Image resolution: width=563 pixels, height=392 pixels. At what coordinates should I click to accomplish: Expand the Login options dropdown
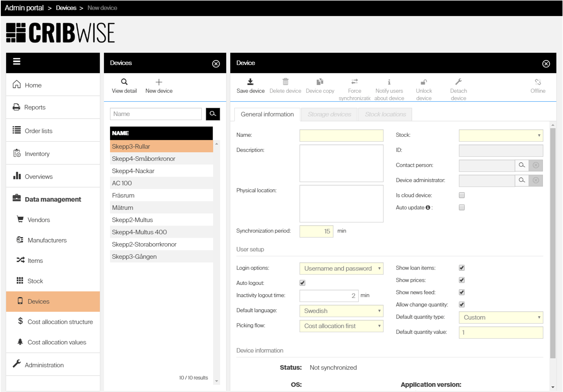coord(341,268)
